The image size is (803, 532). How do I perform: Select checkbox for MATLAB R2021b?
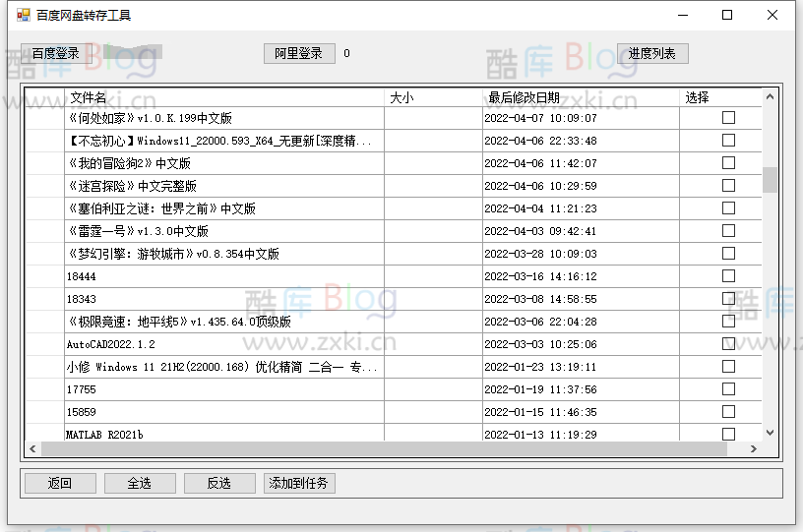pyautogui.click(x=728, y=434)
